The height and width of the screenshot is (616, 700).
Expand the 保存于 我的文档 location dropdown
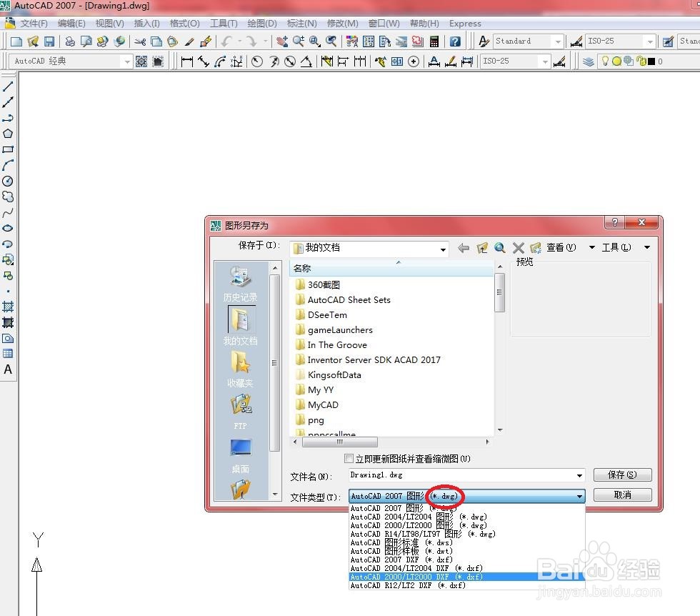tap(443, 249)
